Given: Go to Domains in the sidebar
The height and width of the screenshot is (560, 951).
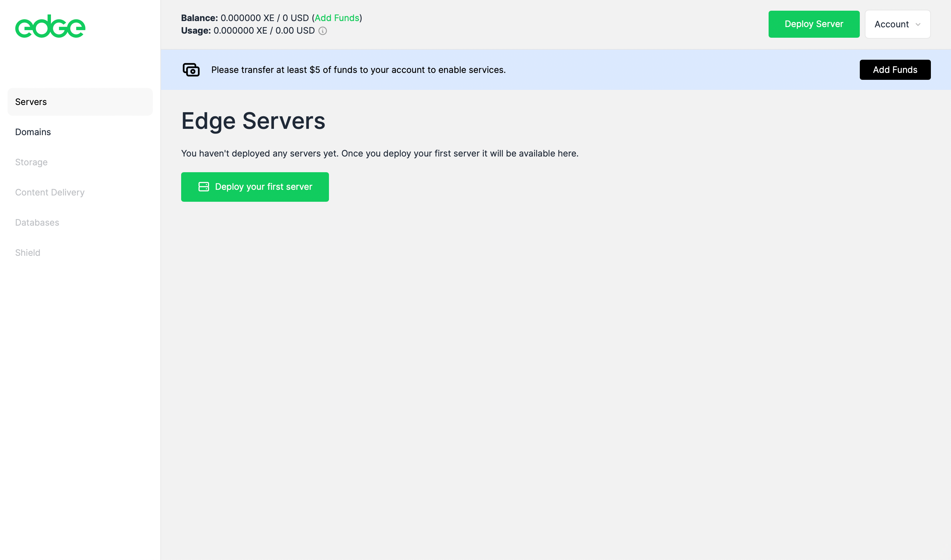Looking at the screenshot, I should click(x=33, y=132).
